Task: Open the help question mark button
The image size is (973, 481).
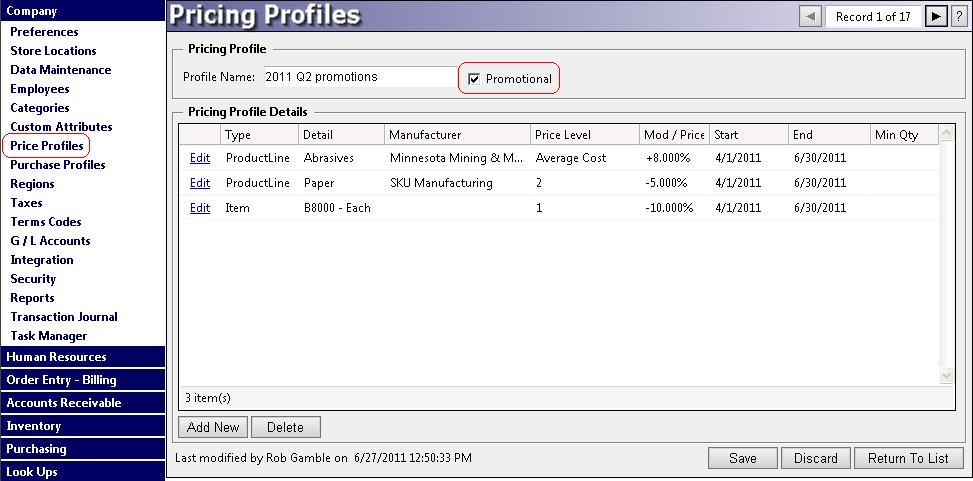Action: click(958, 16)
